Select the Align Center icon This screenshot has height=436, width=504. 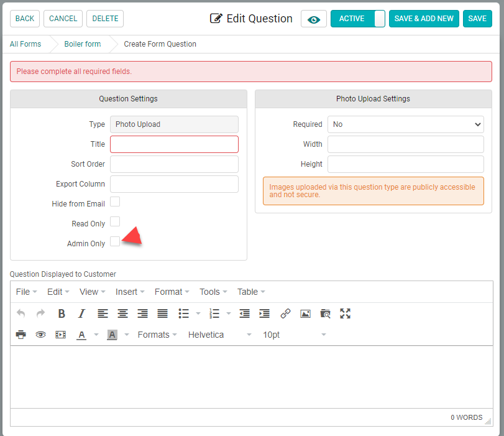(122, 313)
